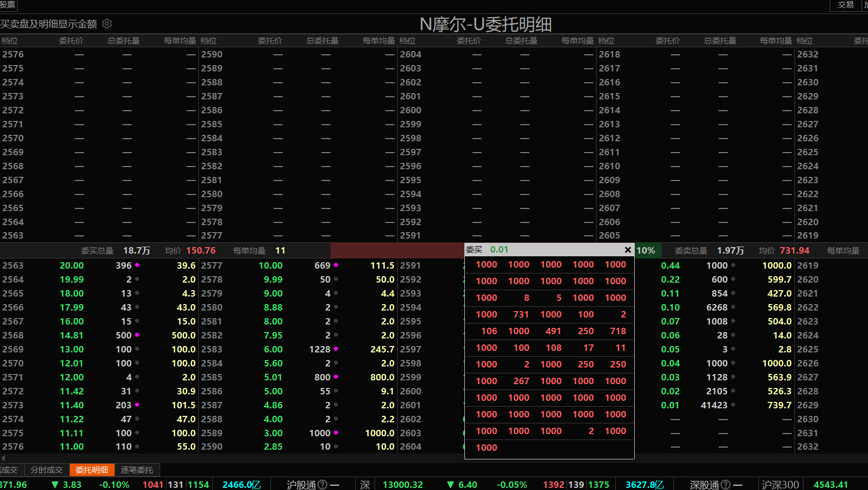Click the pink detail dot on the 5.01 bid row
Image resolution: width=868 pixels, height=490 pixels.
[x=336, y=377]
